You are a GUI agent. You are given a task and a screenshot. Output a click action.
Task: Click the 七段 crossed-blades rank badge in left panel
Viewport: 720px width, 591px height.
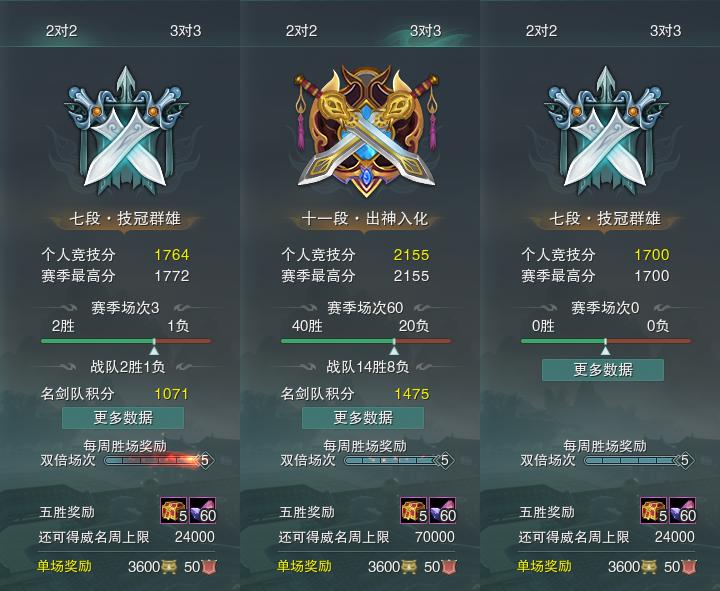[x=125, y=131]
